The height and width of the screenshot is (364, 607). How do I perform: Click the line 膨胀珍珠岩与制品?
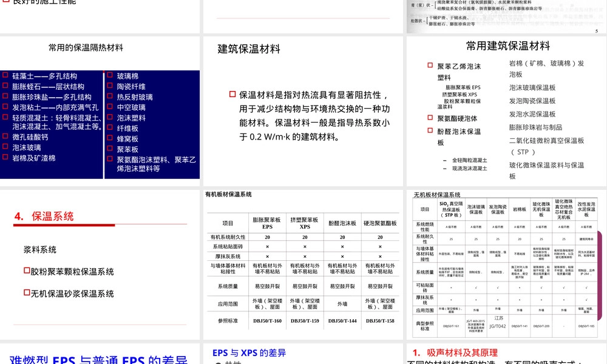click(536, 127)
